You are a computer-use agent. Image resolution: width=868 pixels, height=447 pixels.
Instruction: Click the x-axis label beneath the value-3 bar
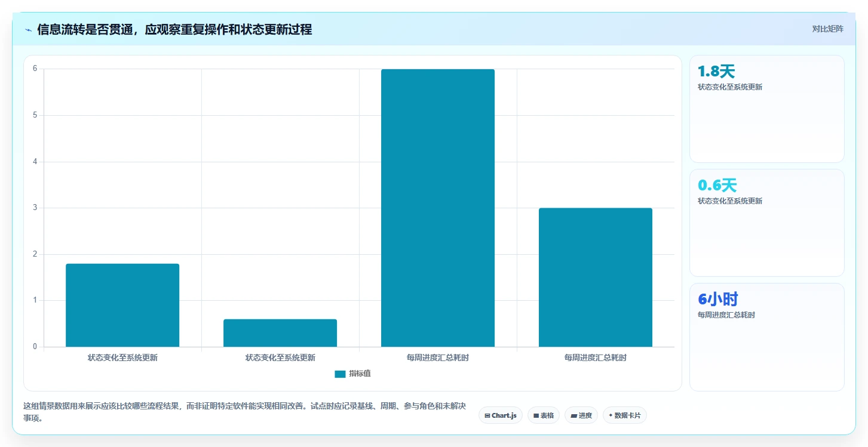coord(596,358)
